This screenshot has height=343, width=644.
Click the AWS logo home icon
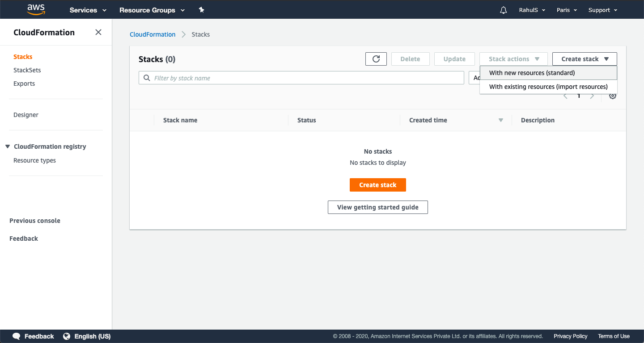coord(36,9)
